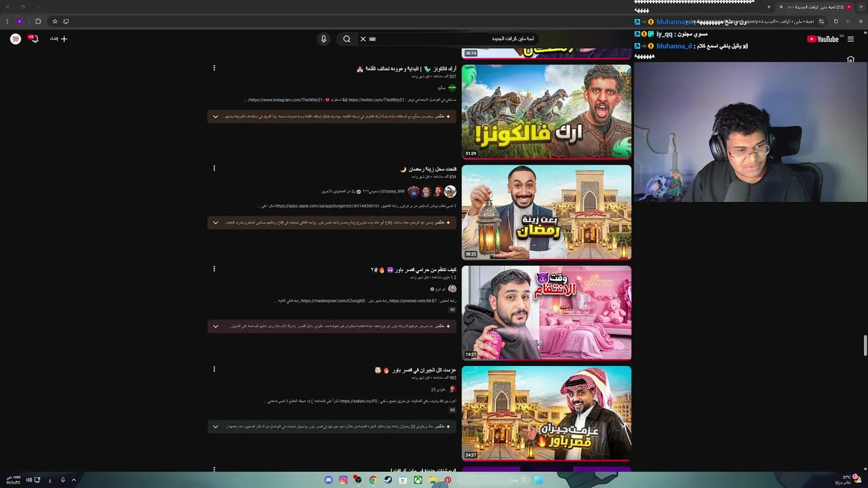Open Discord from the taskbar

tap(329, 480)
